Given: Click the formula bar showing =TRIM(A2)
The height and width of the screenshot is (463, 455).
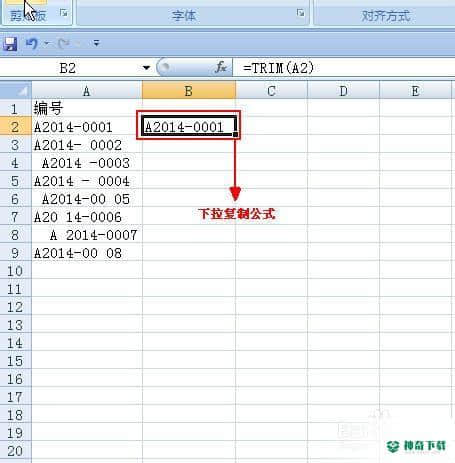Looking at the screenshot, I should click(344, 68).
